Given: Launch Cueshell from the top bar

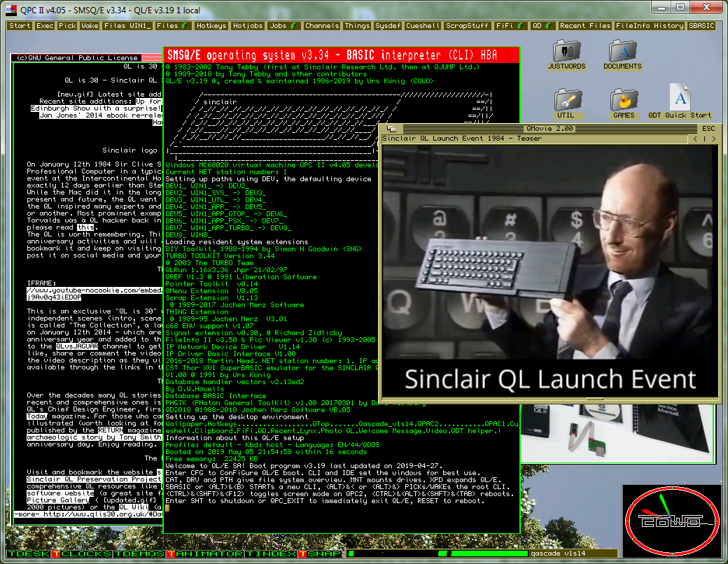Looking at the screenshot, I should point(423,26).
